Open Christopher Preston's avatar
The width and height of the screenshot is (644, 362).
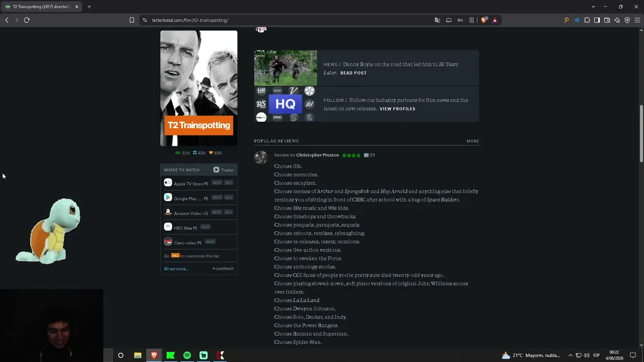261,157
